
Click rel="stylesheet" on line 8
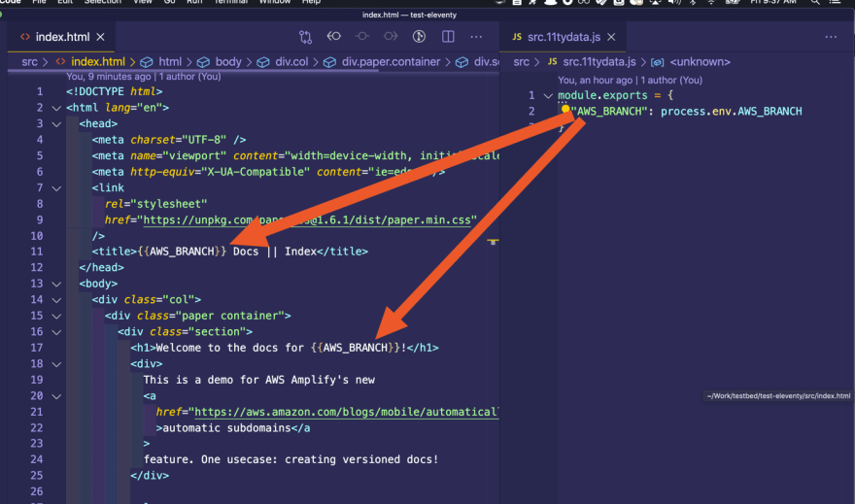(156, 204)
